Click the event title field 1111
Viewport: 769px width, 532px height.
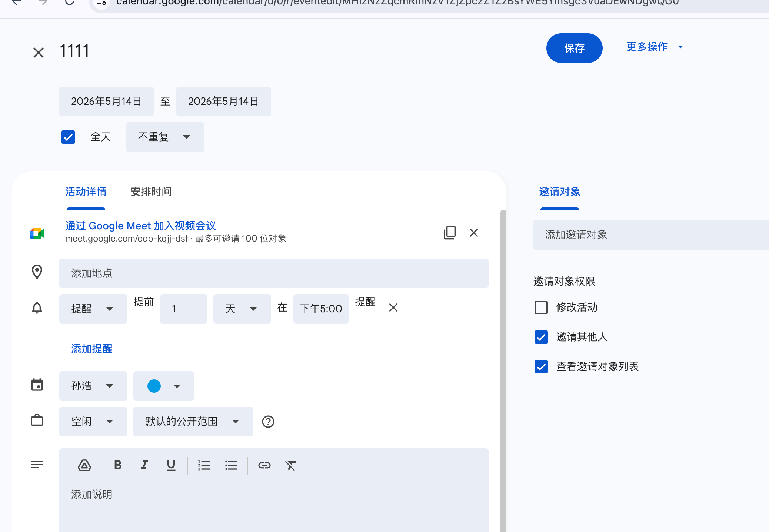pyautogui.click(x=291, y=51)
